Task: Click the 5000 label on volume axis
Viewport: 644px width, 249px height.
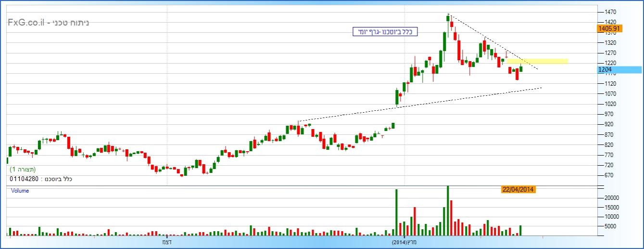Action: click(610, 226)
